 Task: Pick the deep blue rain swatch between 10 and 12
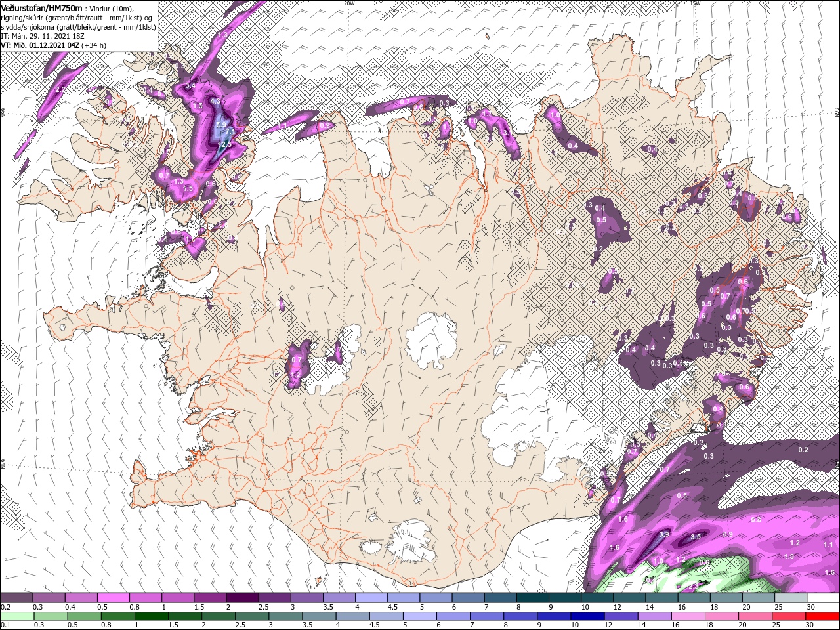coord(587,616)
